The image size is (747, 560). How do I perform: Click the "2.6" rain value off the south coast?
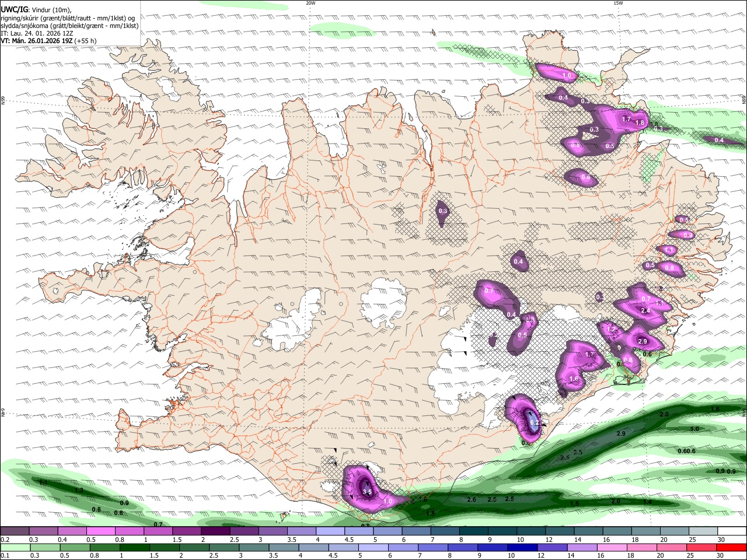click(x=472, y=499)
